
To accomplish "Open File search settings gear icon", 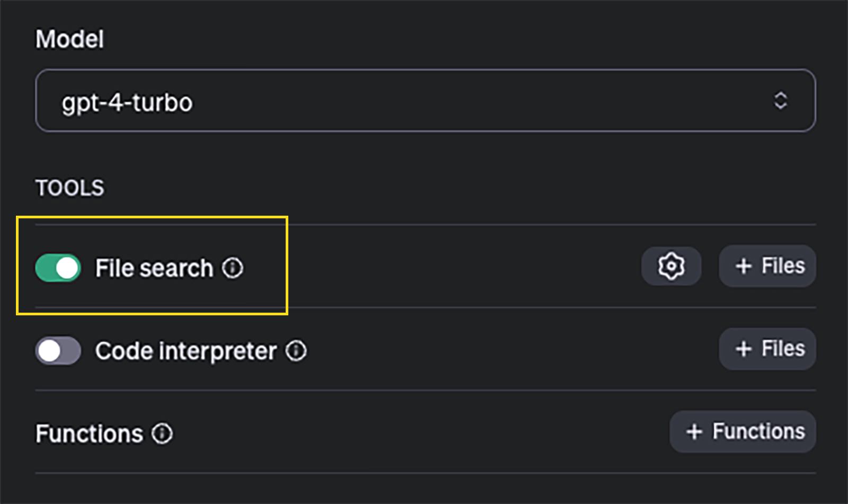I will coord(671,266).
